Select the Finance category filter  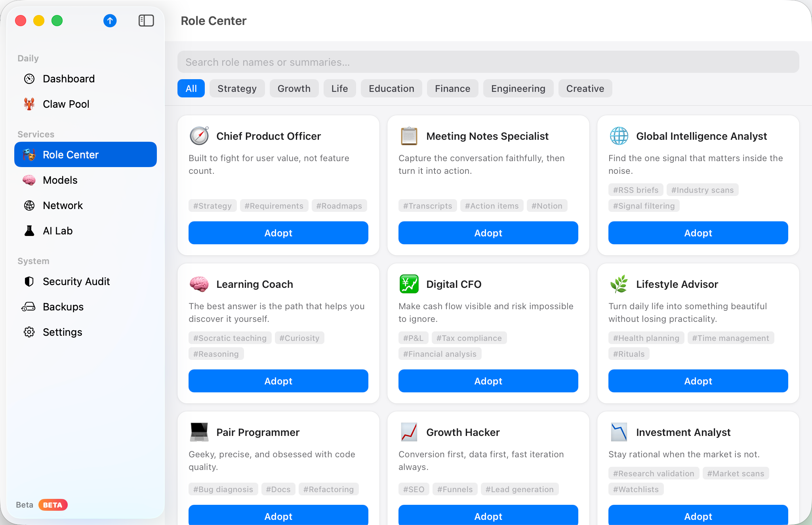pos(452,88)
